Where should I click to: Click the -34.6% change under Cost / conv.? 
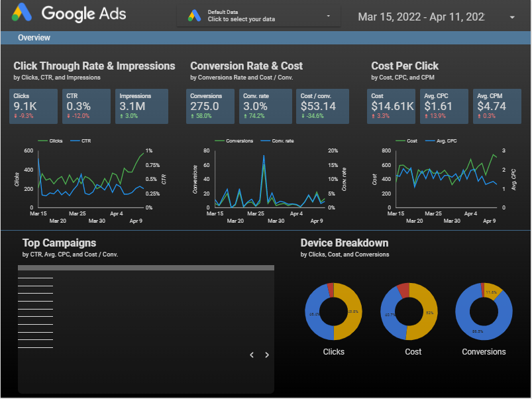click(312, 116)
